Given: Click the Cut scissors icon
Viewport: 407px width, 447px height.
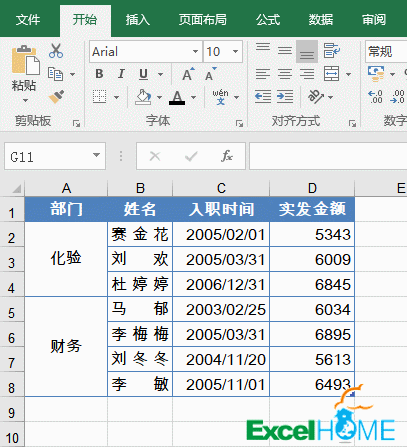Looking at the screenshot, I should pos(56,51).
